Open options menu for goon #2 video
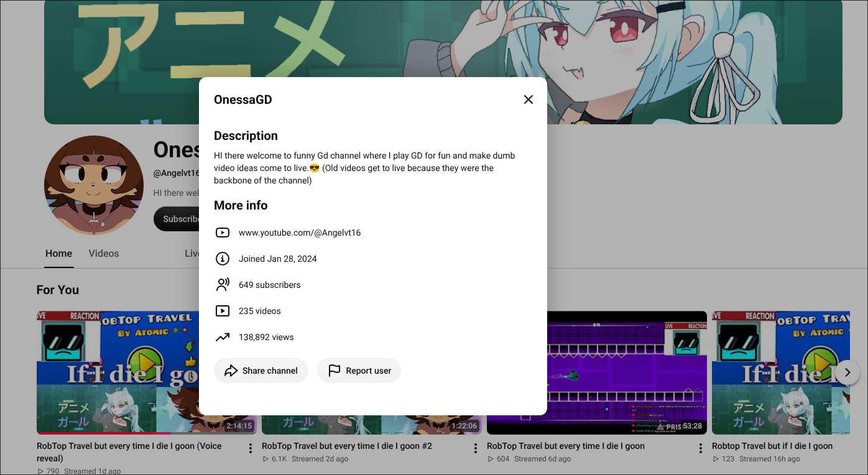This screenshot has width=868, height=475. (476, 448)
